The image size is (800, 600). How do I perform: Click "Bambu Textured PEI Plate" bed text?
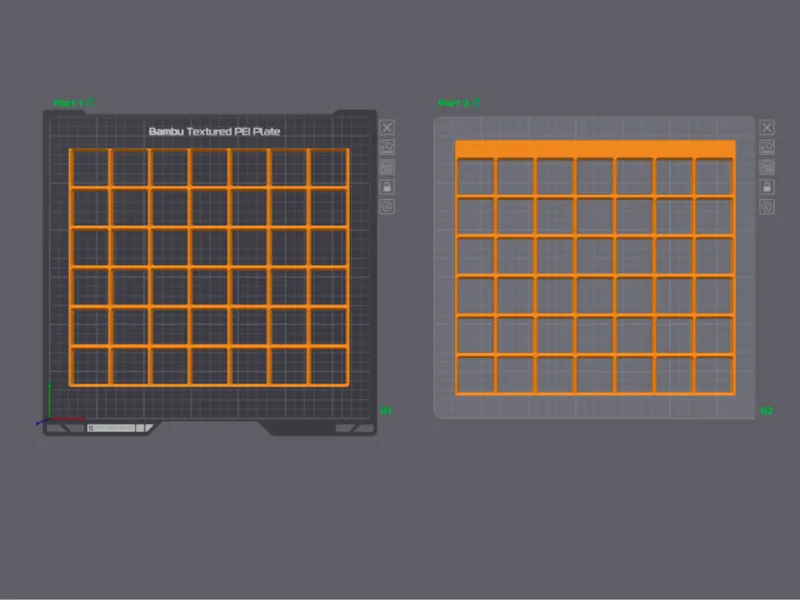click(214, 131)
